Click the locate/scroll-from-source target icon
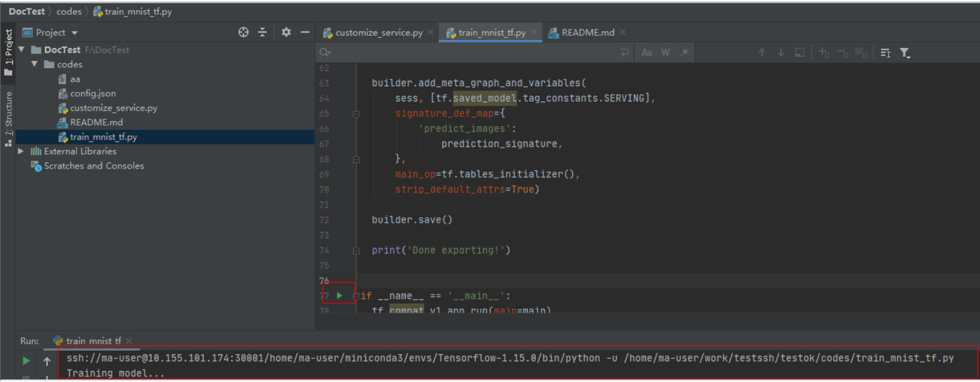Image resolution: width=980 pixels, height=382 pixels. click(244, 33)
